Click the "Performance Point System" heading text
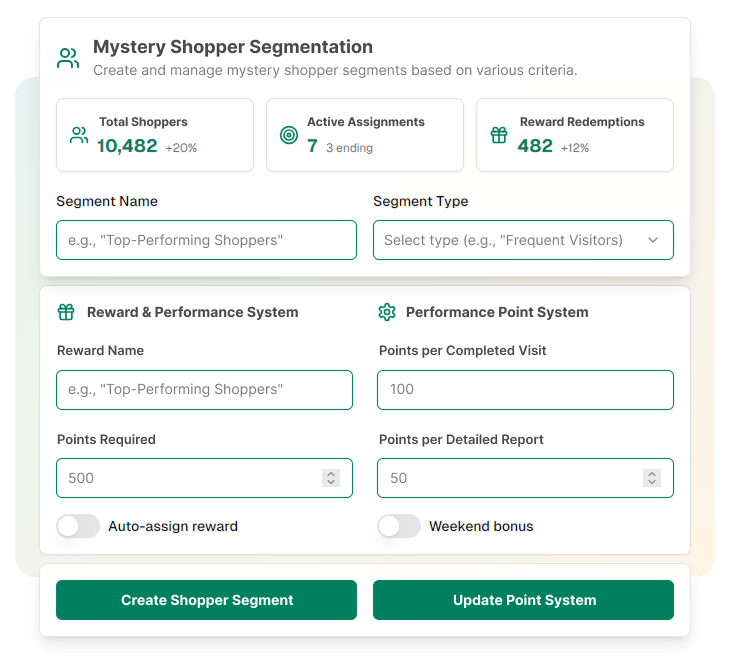Image resolution: width=730 pixels, height=670 pixels. (497, 312)
